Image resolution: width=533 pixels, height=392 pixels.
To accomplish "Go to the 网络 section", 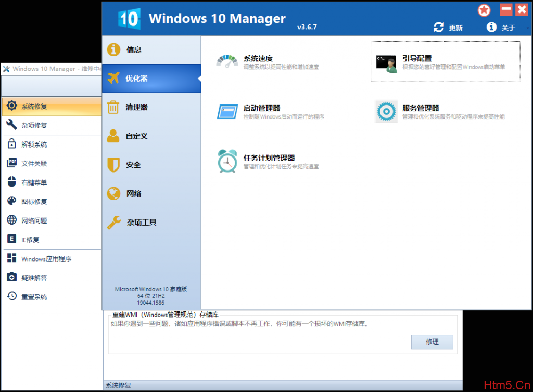I will tap(151, 193).
